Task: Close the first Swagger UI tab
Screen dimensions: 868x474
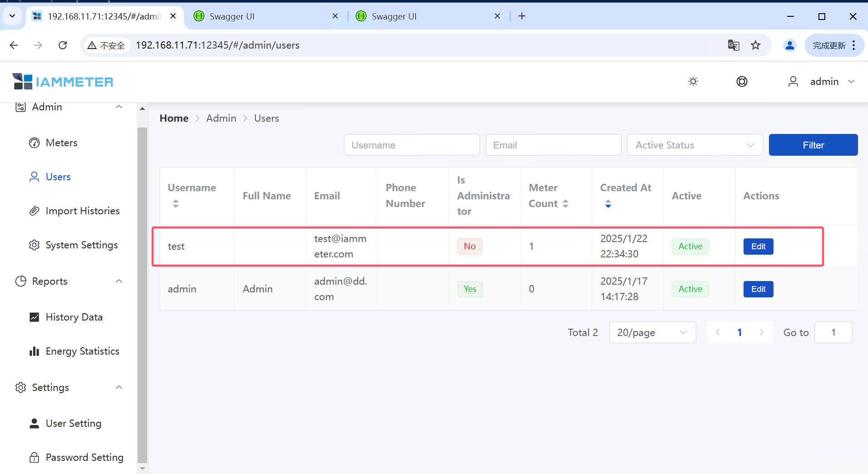Action: pos(335,16)
